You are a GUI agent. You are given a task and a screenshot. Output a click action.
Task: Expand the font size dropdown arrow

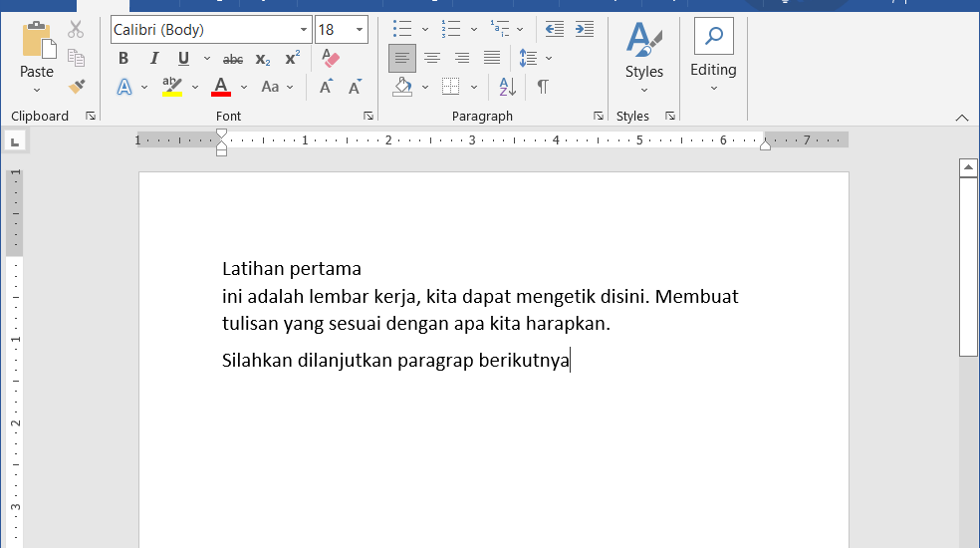(360, 30)
